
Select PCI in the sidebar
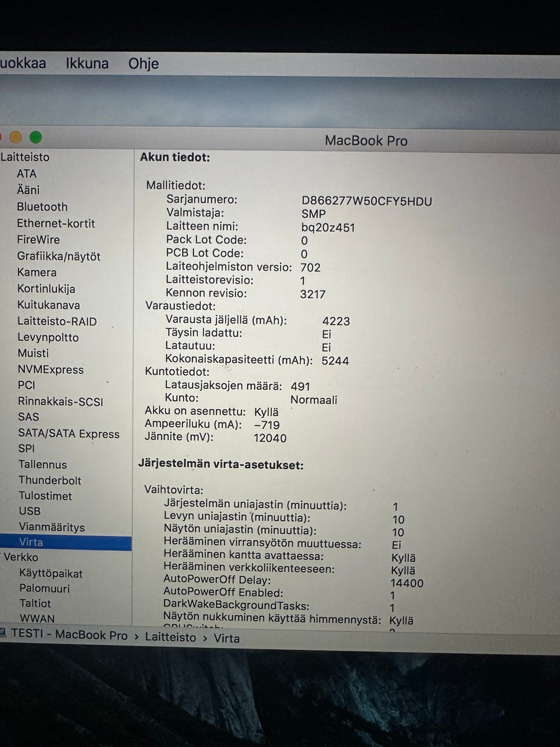[26, 385]
